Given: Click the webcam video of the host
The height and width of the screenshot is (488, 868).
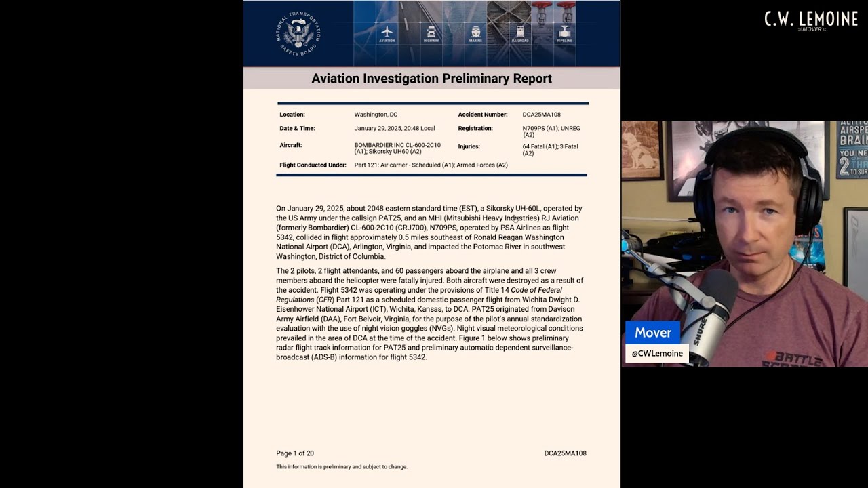Looking at the screenshot, I should click(x=745, y=244).
